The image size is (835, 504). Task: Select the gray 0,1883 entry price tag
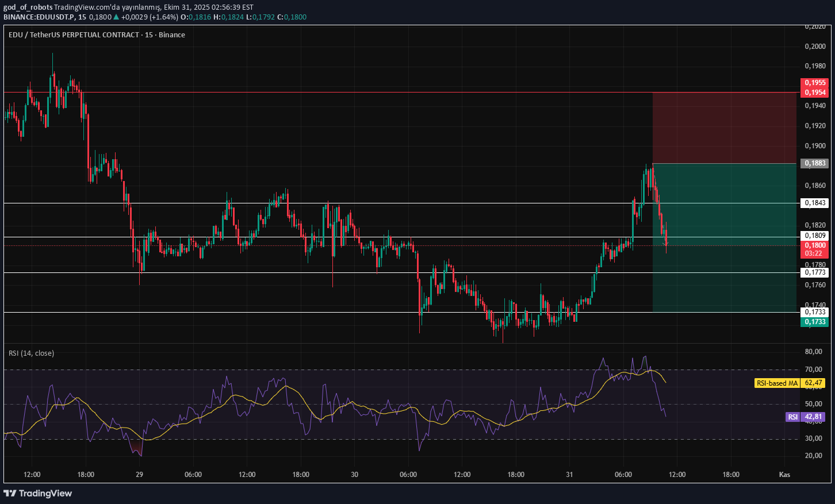coord(814,163)
